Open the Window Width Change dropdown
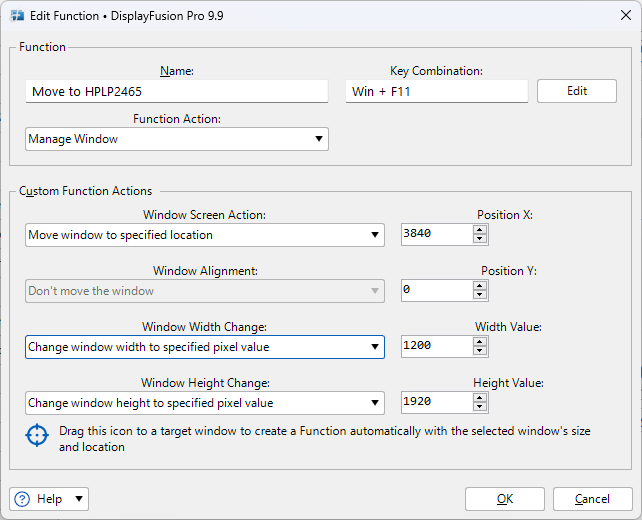Screen dimensions: 642x520 (x=204, y=347)
